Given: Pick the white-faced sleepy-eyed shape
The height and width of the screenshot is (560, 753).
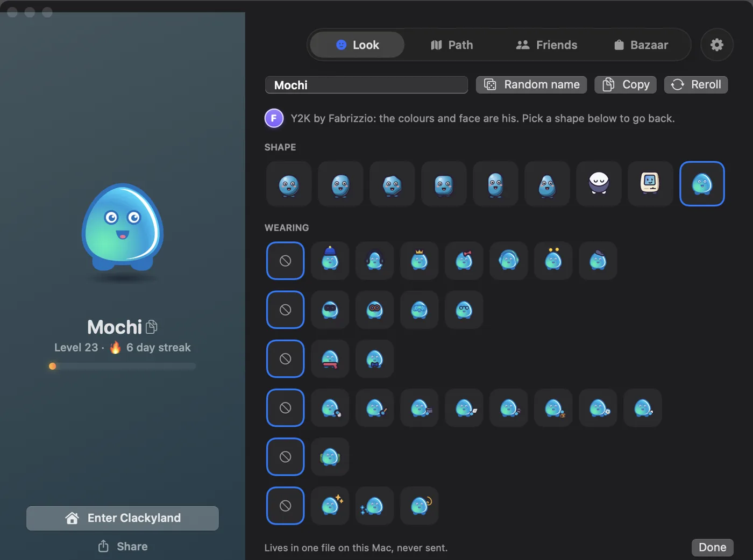Looking at the screenshot, I should pyautogui.click(x=599, y=184).
